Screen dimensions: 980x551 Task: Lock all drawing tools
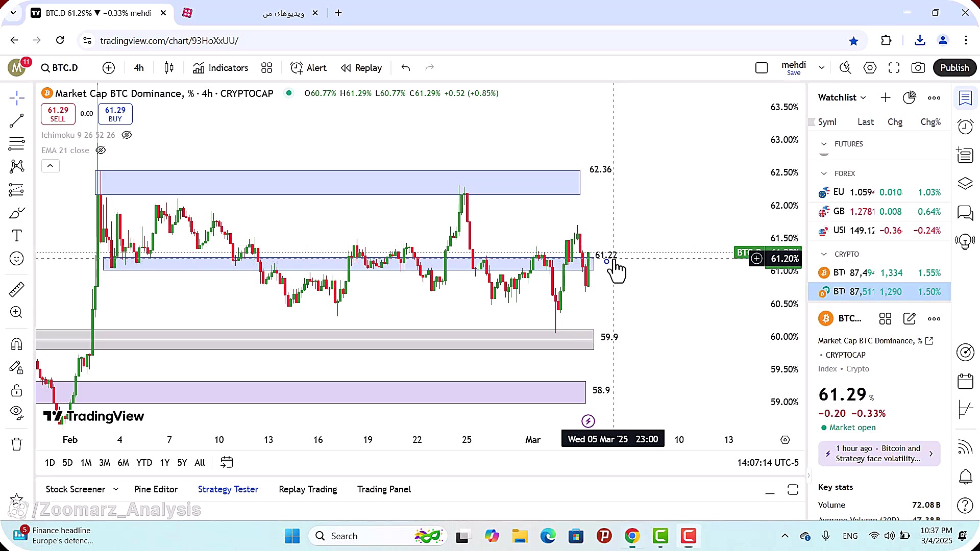tap(17, 391)
